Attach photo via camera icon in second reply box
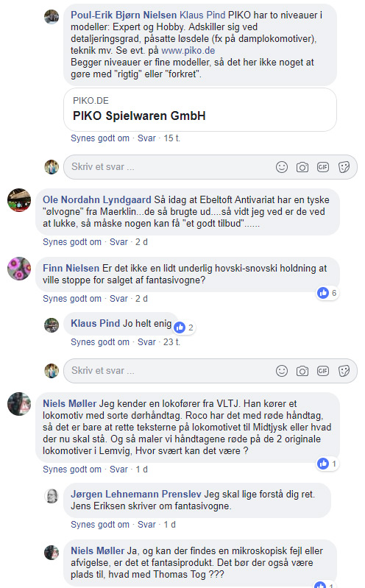Image resolution: width=365 pixels, height=588 pixels. pyautogui.click(x=302, y=371)
